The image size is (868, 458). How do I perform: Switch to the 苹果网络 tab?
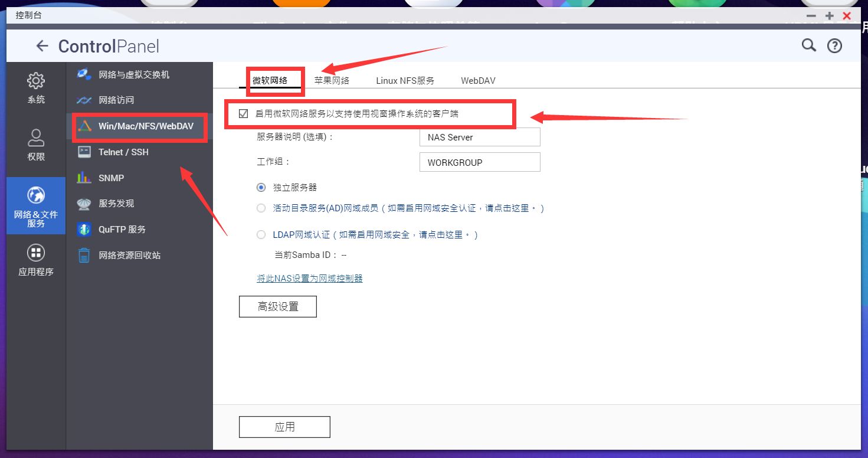tap(332, 81)
